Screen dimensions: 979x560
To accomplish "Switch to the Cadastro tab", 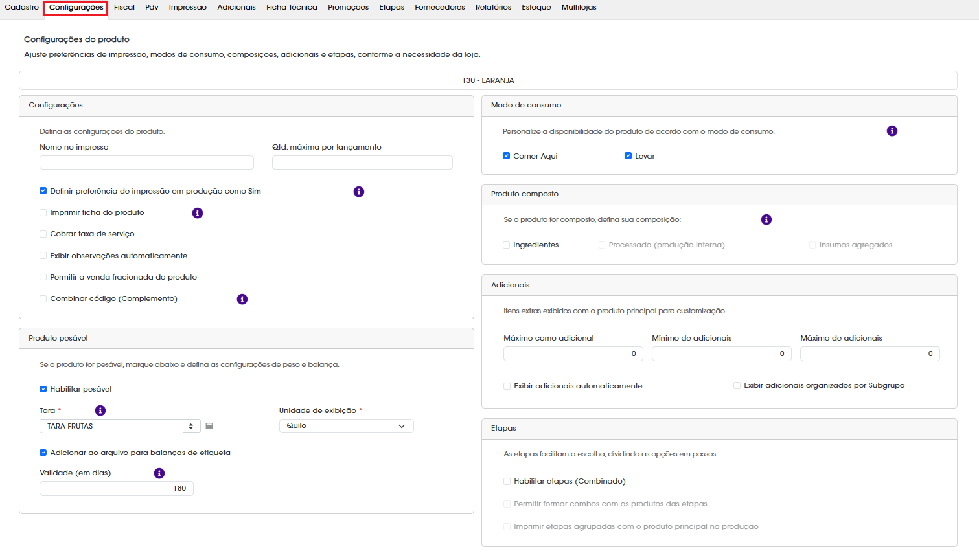I will [x=22, y=7].
